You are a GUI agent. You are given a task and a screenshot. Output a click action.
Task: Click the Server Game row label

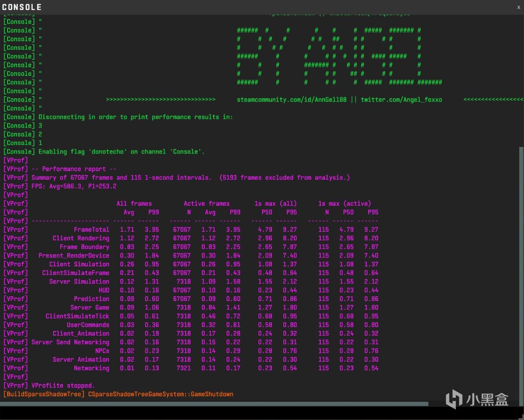pyautogui.click(x=90, y=308)
